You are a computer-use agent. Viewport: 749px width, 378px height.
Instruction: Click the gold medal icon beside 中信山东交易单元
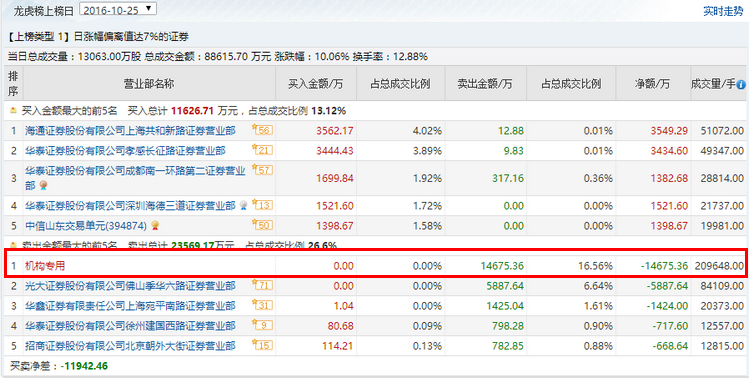(154, 225)
